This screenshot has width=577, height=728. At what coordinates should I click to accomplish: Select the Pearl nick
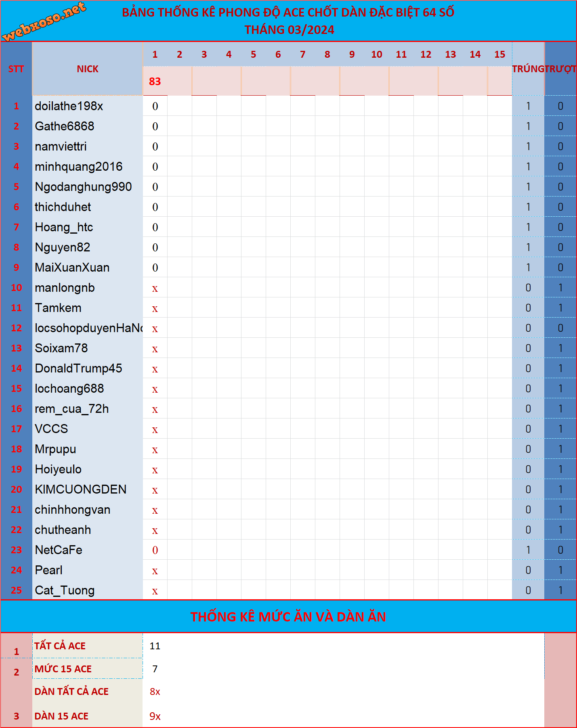point(49,570)
